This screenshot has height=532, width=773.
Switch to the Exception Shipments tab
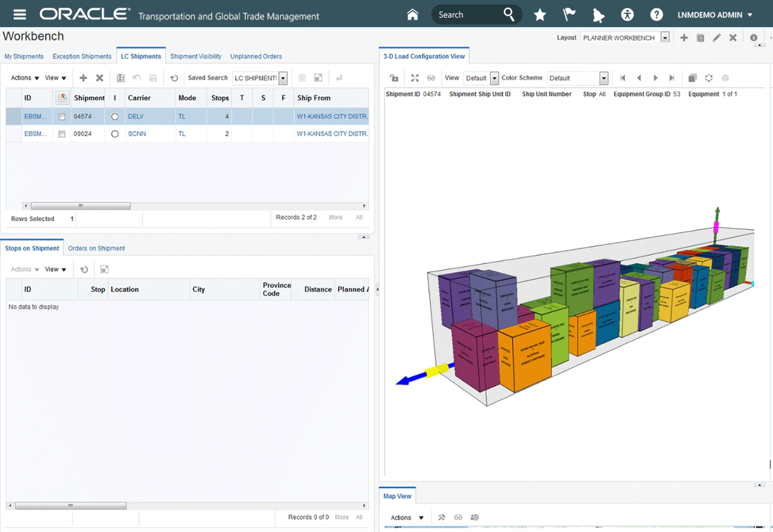(82, 57)
